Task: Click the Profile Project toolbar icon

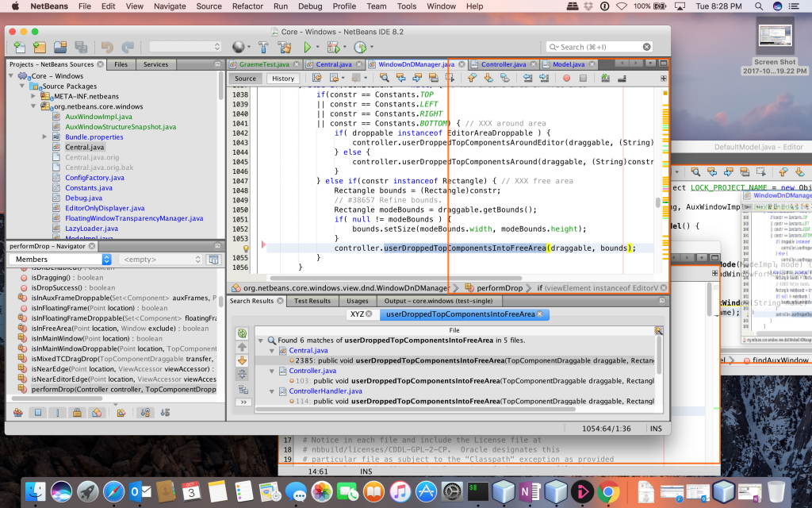Action: 360,47
